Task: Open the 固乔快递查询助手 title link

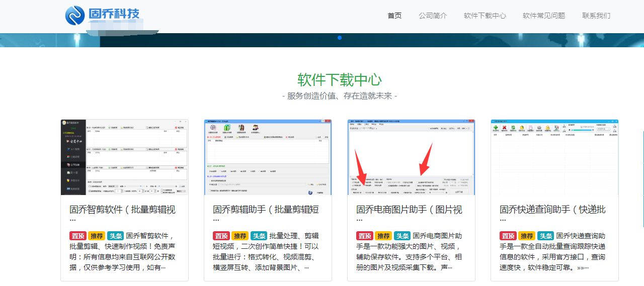Action: (x=552, y=214)
